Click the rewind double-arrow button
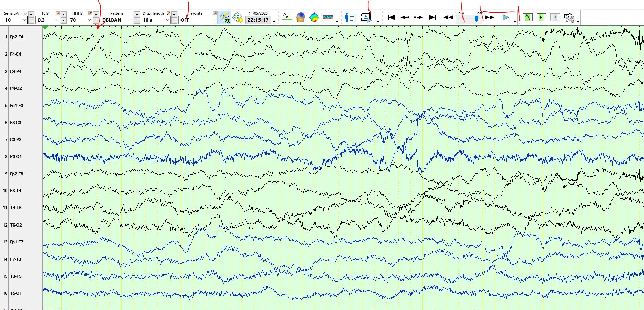 [x=448, y=17]
